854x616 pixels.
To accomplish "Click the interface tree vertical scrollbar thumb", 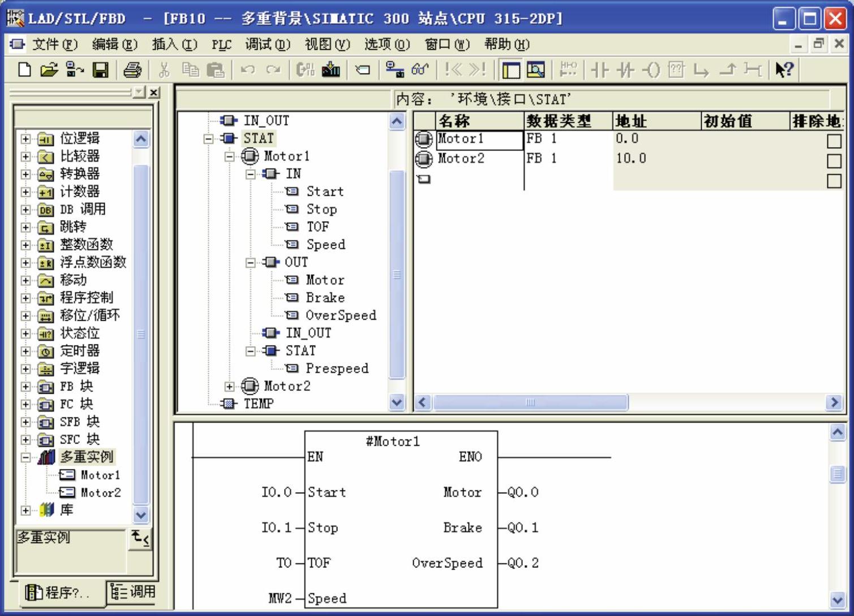I will point(397,275).
